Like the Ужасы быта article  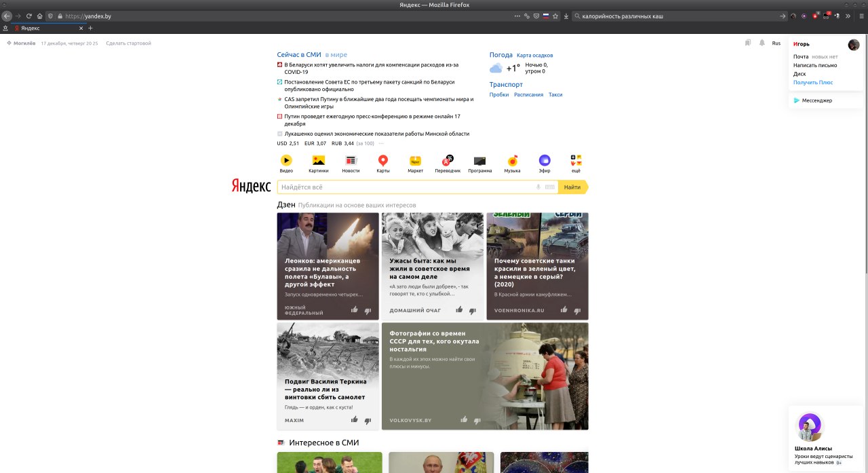[459, 310]
